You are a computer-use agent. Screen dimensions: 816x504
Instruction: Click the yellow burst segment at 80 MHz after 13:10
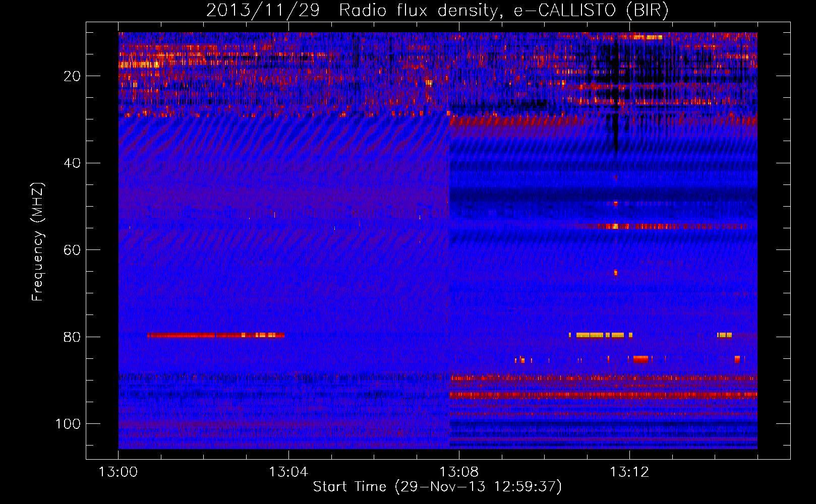601,335
